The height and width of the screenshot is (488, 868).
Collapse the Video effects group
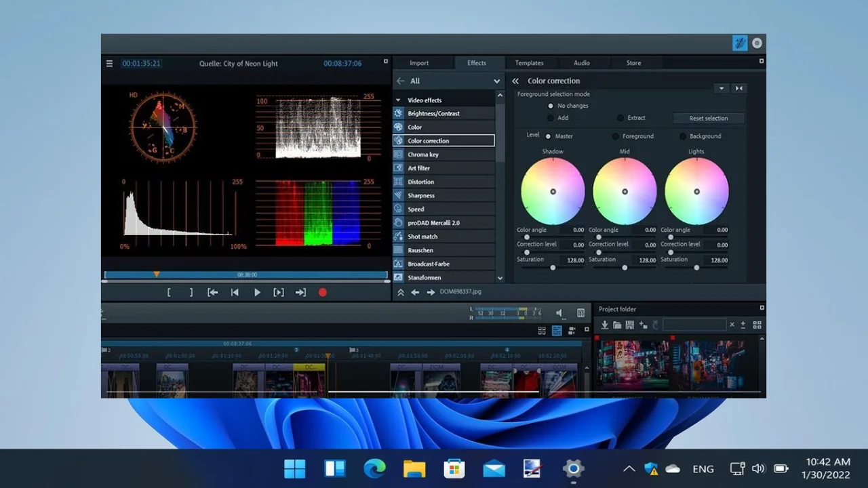pos(398,100)
